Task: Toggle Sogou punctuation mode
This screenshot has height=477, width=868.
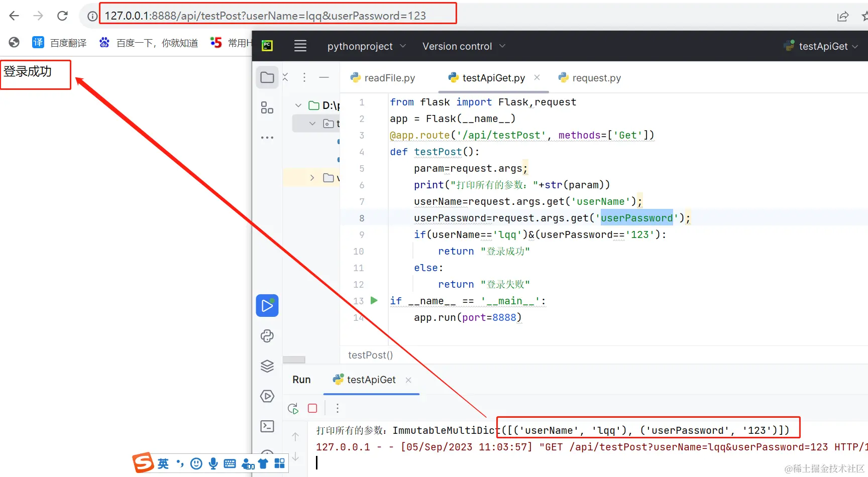Action: [180, 463]
